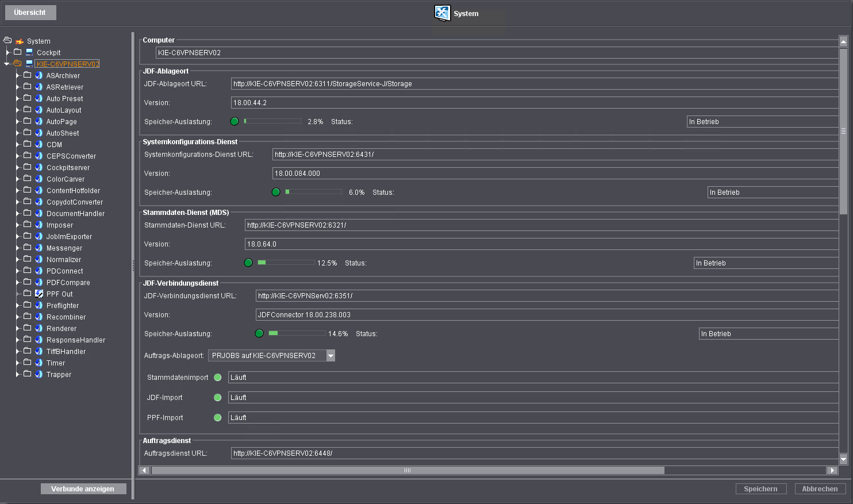
Task: Select Renderer in the tree
Action: (62, 329)
